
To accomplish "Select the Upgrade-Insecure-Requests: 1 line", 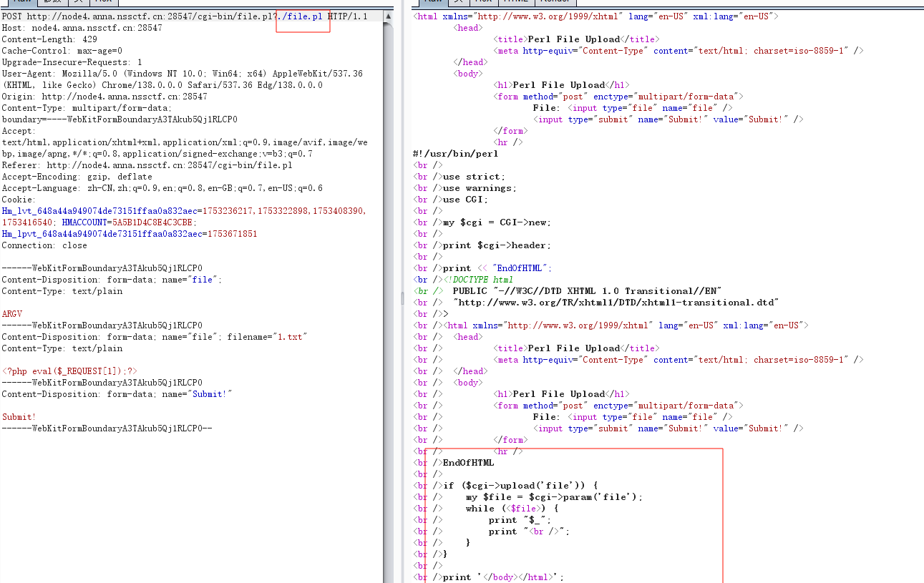I will (x=72, y=62).
